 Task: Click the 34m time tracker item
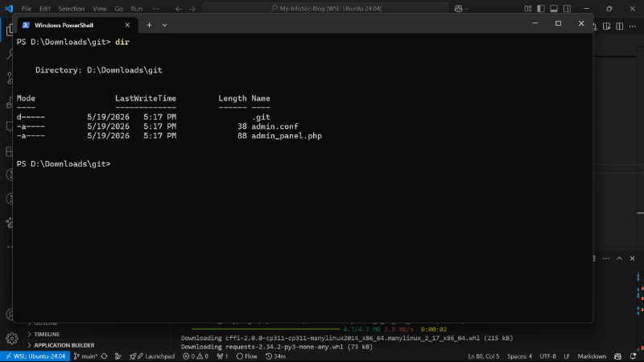tap(275, 356)
